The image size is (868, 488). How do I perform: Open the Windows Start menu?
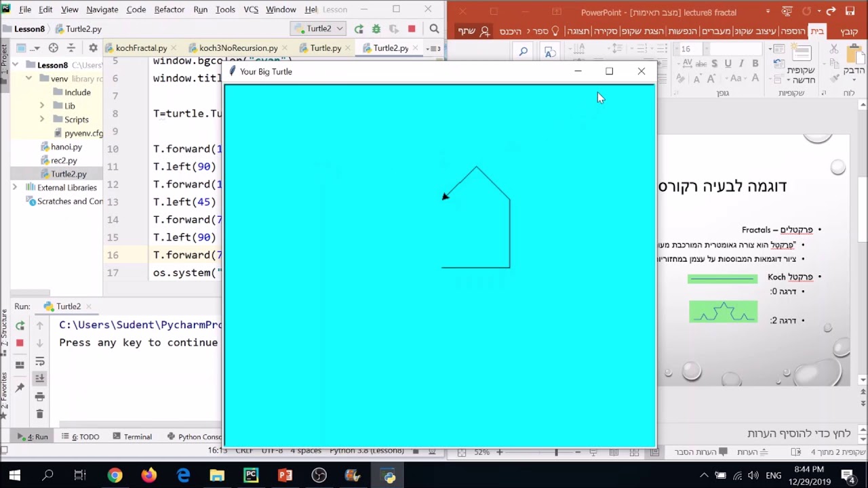point(14,475)
